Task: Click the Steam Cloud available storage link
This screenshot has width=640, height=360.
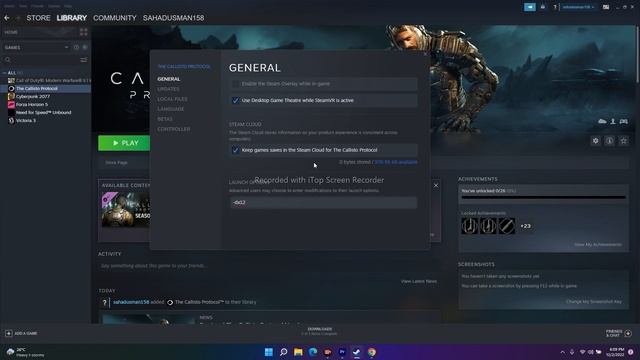Action: coord(396,162)
